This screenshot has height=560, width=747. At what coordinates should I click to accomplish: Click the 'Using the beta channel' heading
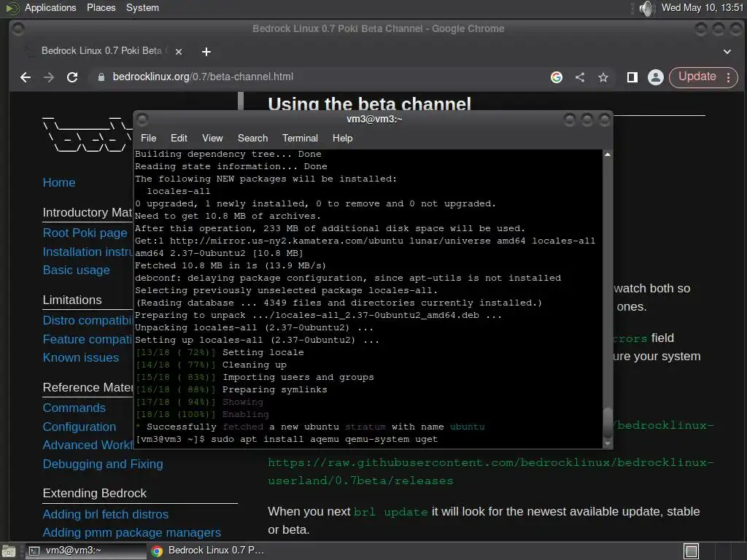tap(369, 104)
